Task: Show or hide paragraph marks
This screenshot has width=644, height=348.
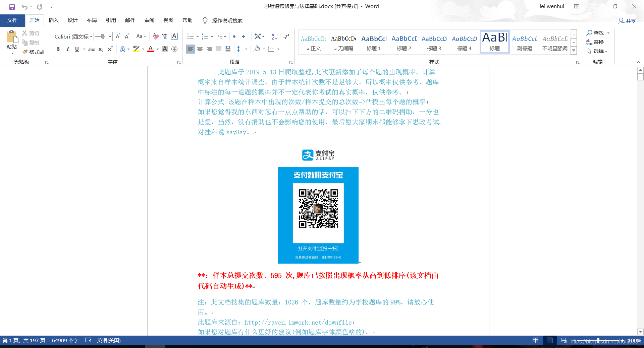Action: pos(286,37)
